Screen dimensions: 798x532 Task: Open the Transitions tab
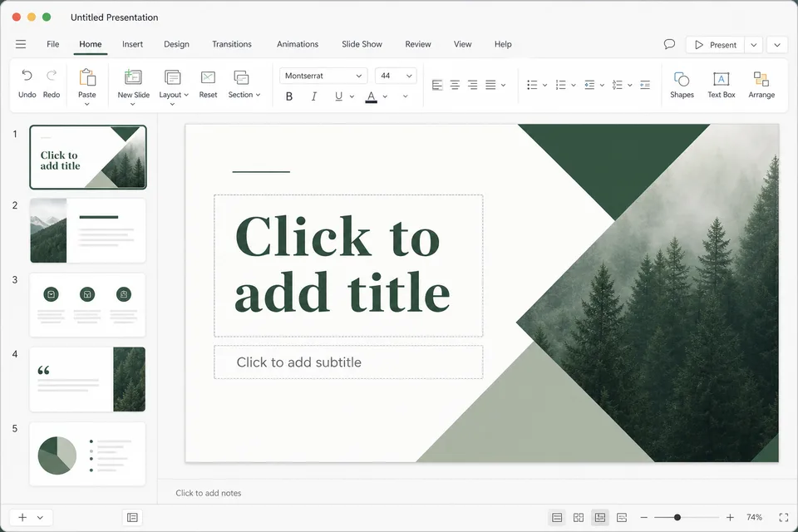pyautogui.click(x=232, y=44)
